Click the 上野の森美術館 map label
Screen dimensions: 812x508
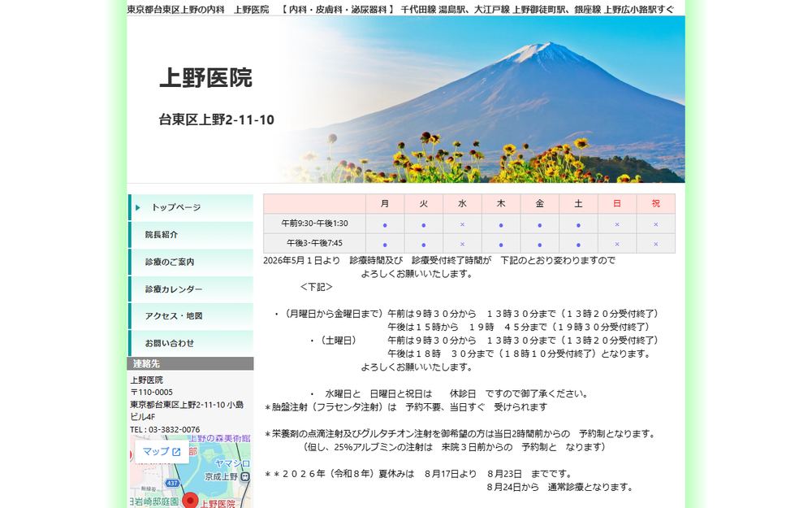click(219, 439)
